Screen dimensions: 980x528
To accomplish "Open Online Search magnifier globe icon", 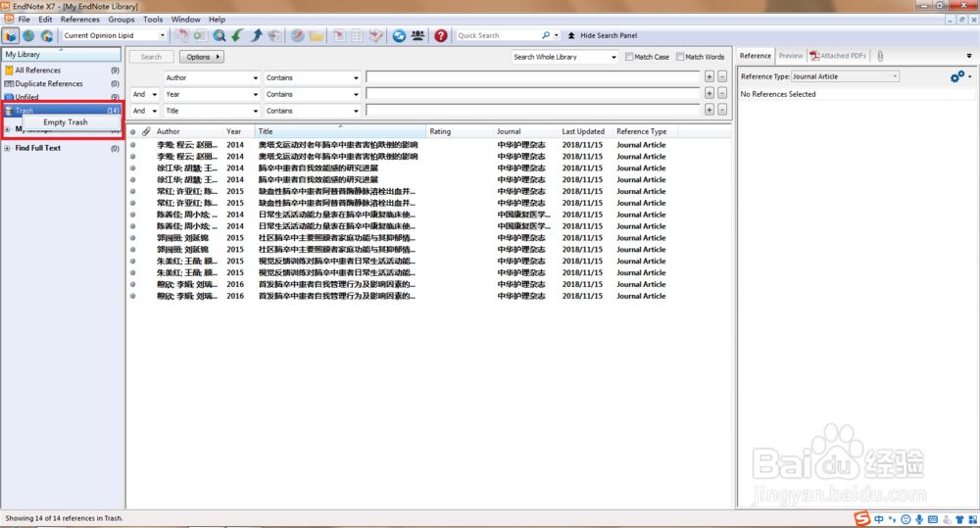I will (219, 35).
